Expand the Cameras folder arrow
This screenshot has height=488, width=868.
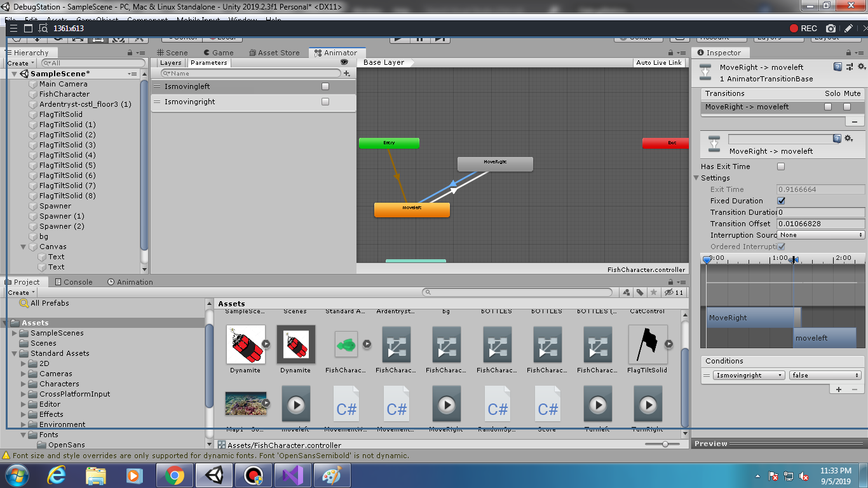[24, 374]
